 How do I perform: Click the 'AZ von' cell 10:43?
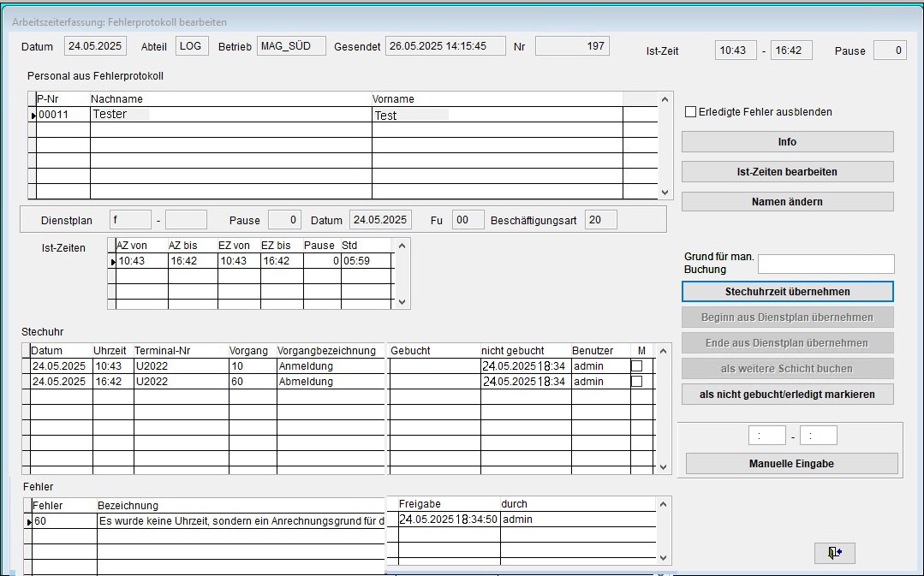pos(142,261)
